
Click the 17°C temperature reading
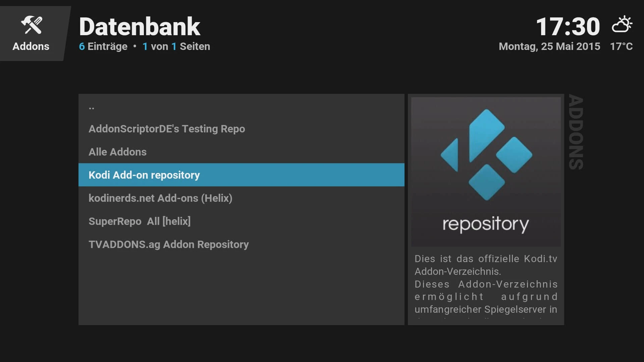pyautogui.click(x=621, y=46)
